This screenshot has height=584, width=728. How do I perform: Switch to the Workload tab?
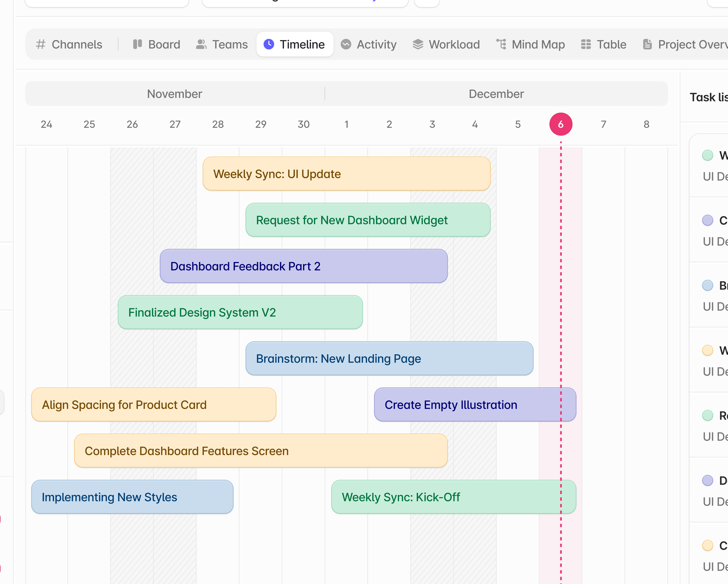point(446,44)
